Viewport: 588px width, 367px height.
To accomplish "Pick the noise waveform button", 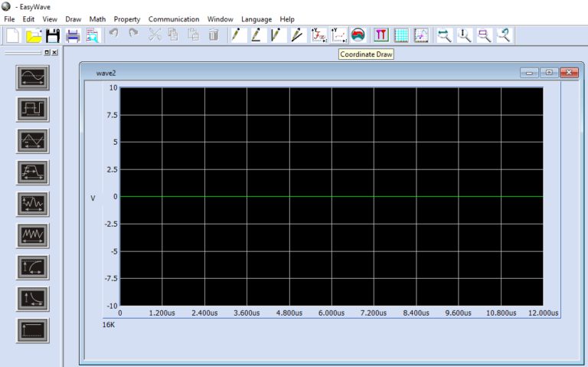I will pos(33,235).
